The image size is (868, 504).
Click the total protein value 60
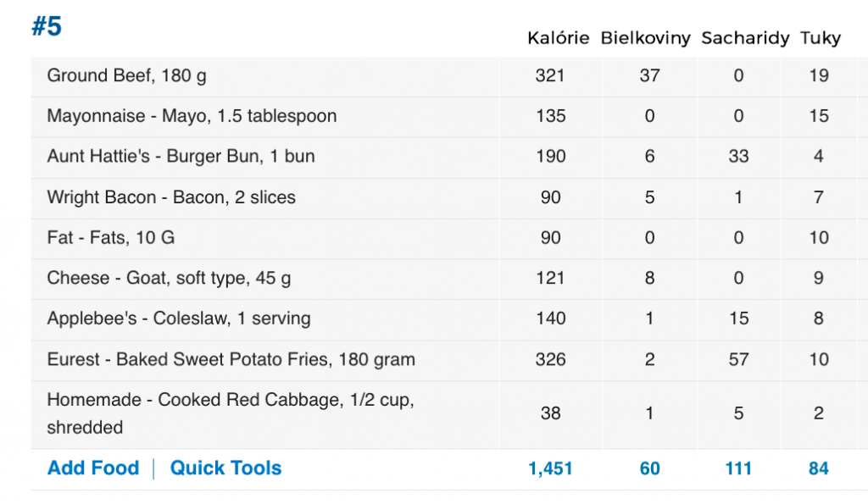pyautogui.click(x=650, y=468)
